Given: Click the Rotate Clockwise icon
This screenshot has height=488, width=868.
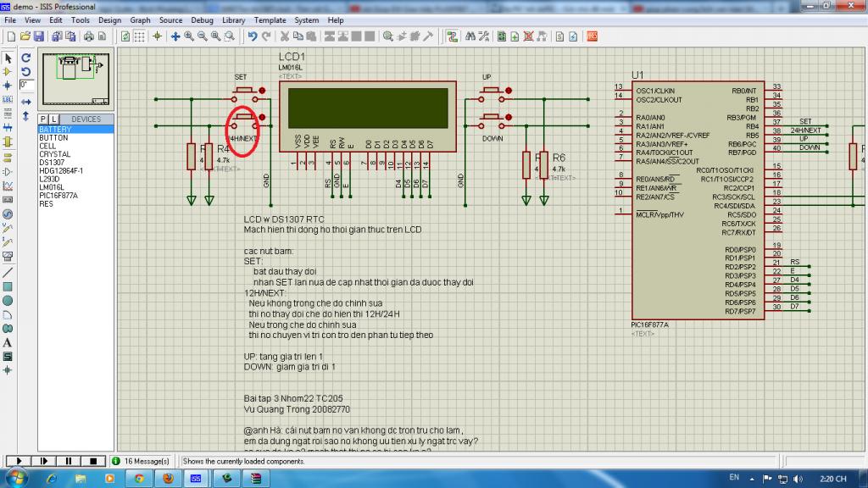Looking at the screenshot, I should tap(25, 58).
